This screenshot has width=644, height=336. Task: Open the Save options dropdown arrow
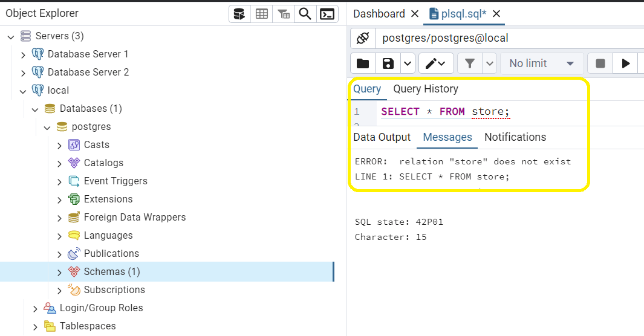pos(408,63)
